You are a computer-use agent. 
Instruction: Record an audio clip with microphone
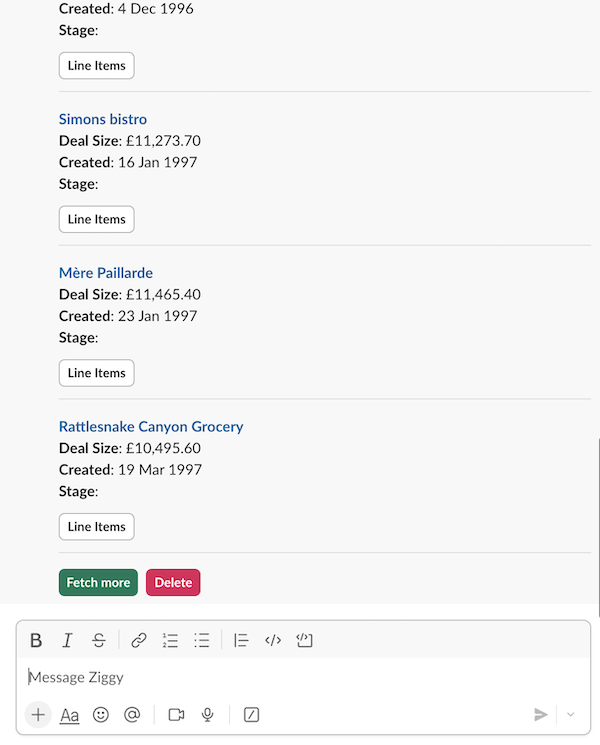[x=208, y=715]
